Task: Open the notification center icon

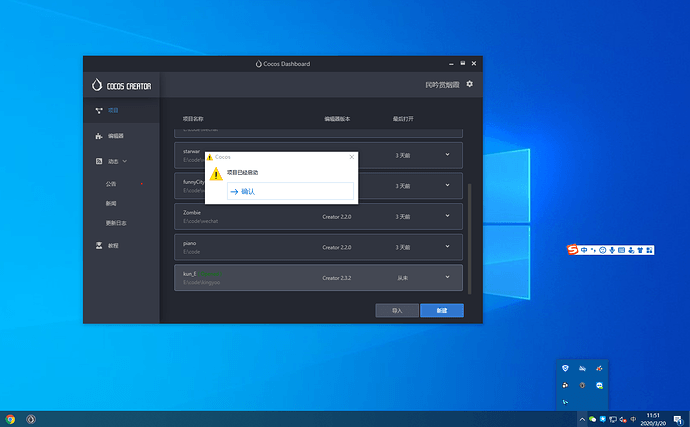Action: point(678,420)
